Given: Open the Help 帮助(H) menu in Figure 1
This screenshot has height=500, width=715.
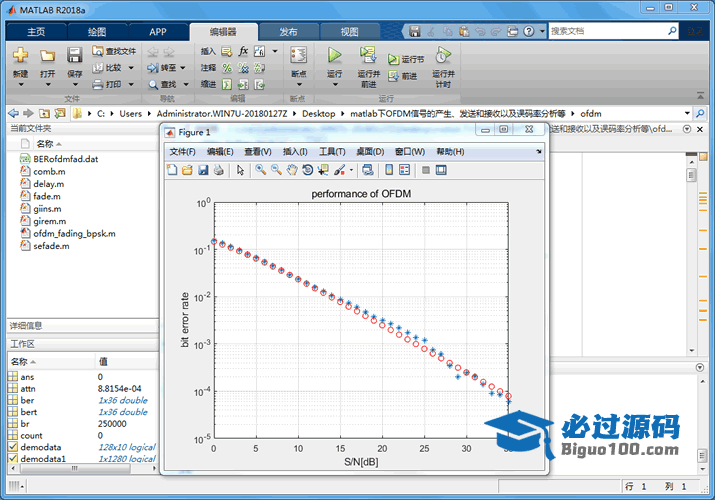Looking at the screenshot, I should [x=451, y=152].
